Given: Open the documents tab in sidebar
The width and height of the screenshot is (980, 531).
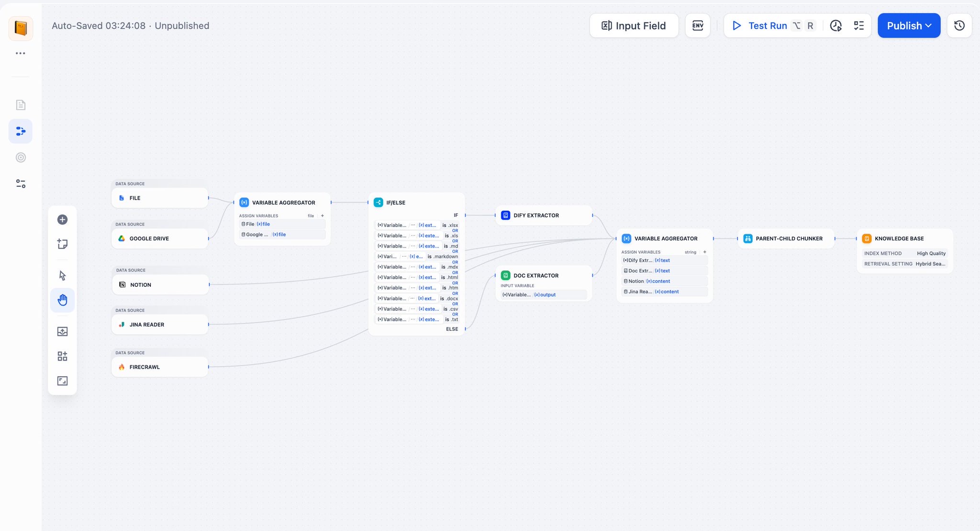Looking at the screenshot, I should tap(21, 105).
